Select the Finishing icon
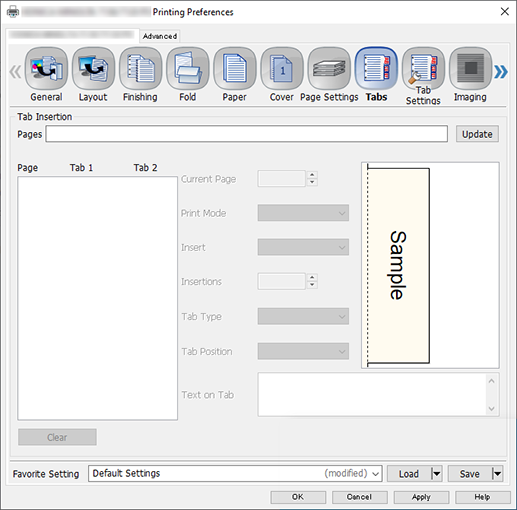This screenshot has width=517, height=510. (x=140, y=69)
